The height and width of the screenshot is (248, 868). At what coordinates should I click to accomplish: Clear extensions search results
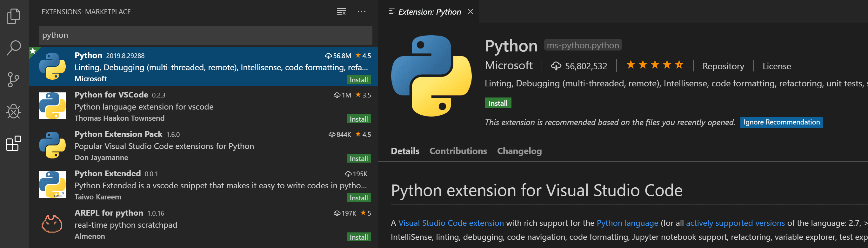(341, 12)
